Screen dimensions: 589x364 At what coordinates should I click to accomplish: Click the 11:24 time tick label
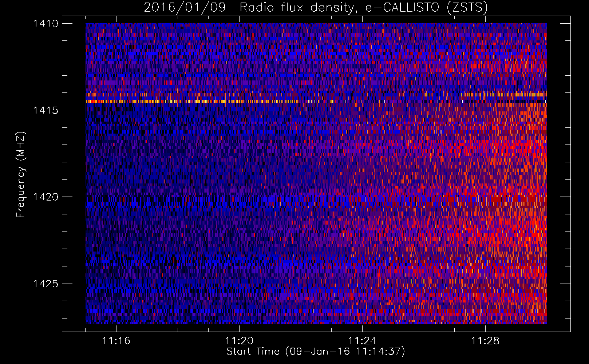[x=362, y=341]
